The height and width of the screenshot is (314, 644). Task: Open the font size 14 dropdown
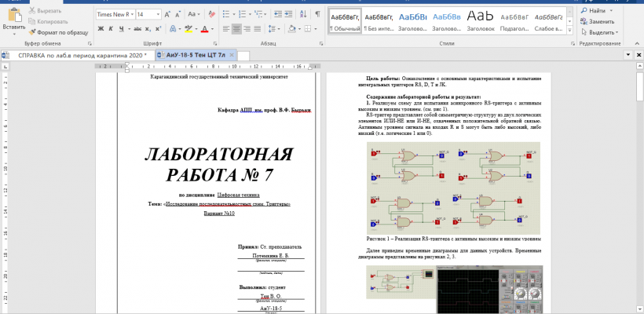coord(158,14)
